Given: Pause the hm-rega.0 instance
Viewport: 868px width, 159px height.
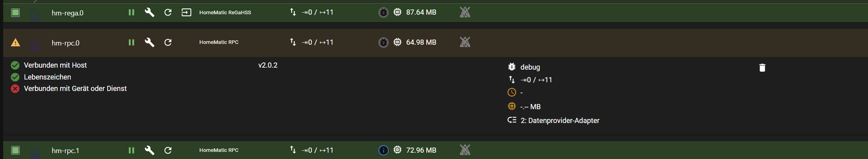Looking at the screenshot, I should point(131,13).
